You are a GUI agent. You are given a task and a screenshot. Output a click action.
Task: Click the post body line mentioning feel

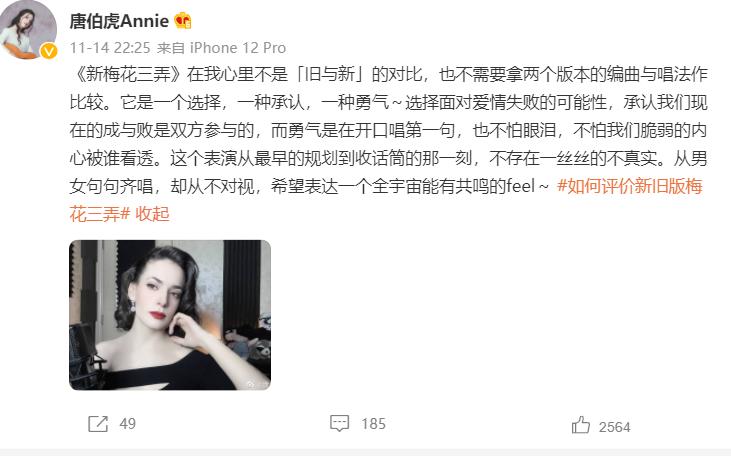tap(309, 187)
